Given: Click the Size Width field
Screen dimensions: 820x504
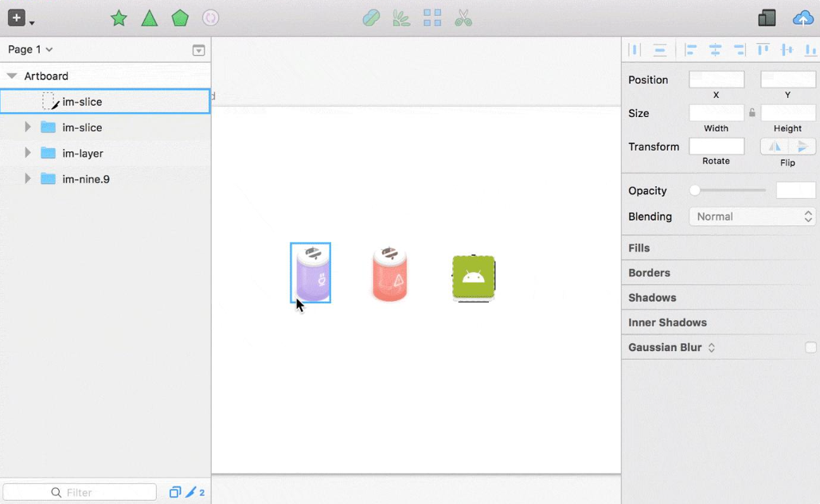Looking at the screenshot, I should [x=717, y=112].
